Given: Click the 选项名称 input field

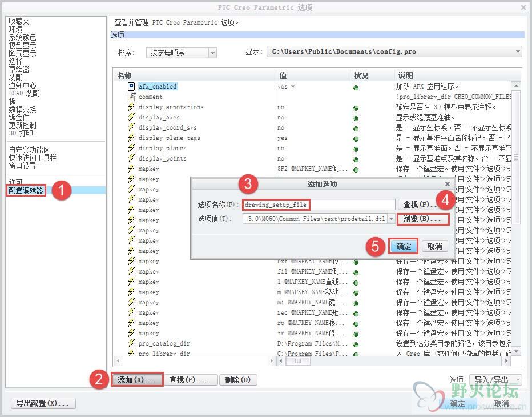Looking at the screenshot, I should pyautogui.click(x=319, y=205).
